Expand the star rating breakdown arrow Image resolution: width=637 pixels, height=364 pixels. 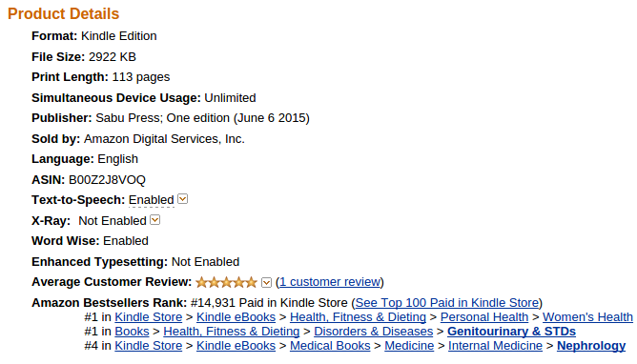pos(266,282)
